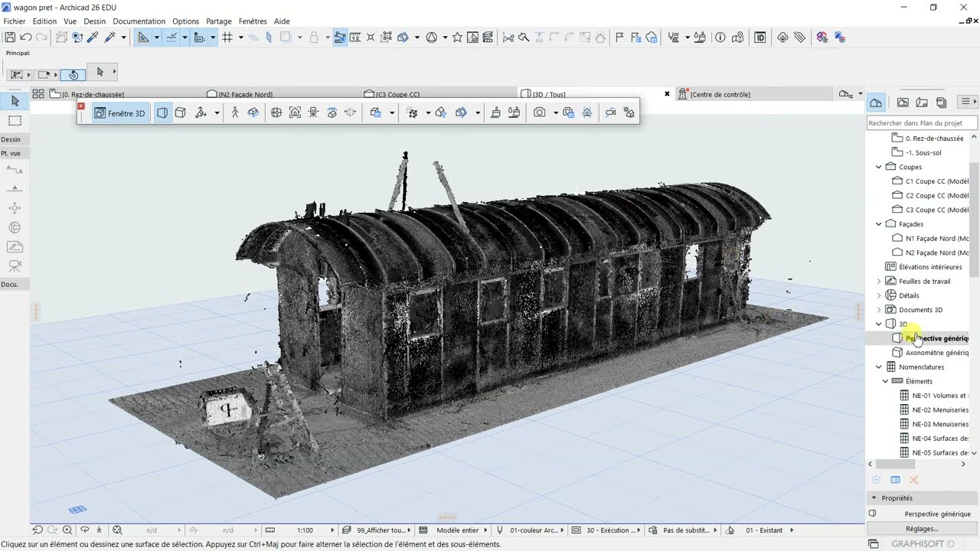Screen dimensions: 980x551
Task: Click the paint brush icon in 3D toolbar
Action: point(495,112)
